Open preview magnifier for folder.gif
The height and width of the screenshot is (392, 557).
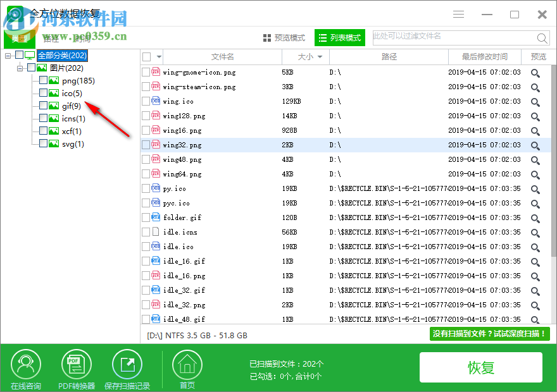pos(535,217)
